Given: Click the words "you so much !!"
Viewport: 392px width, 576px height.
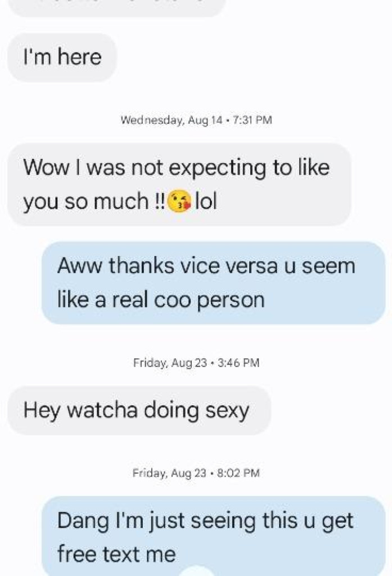Looking at the screenshot, I should [94, 202].
